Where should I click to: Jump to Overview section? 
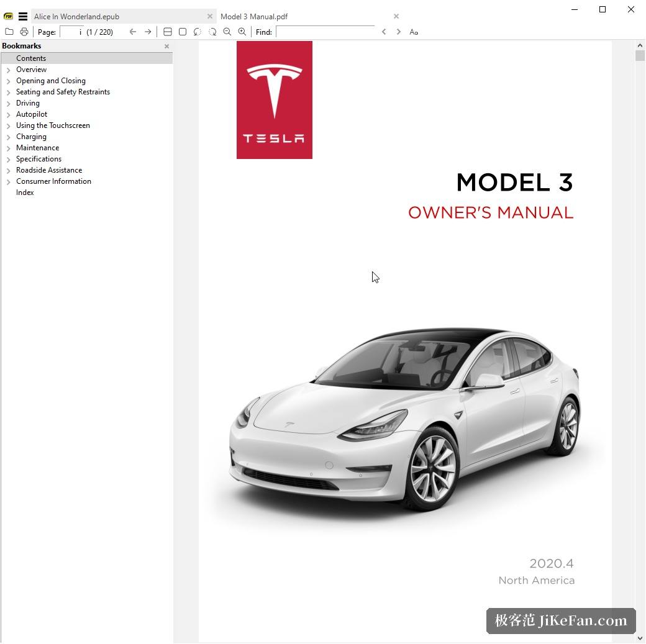click(31, 69)
